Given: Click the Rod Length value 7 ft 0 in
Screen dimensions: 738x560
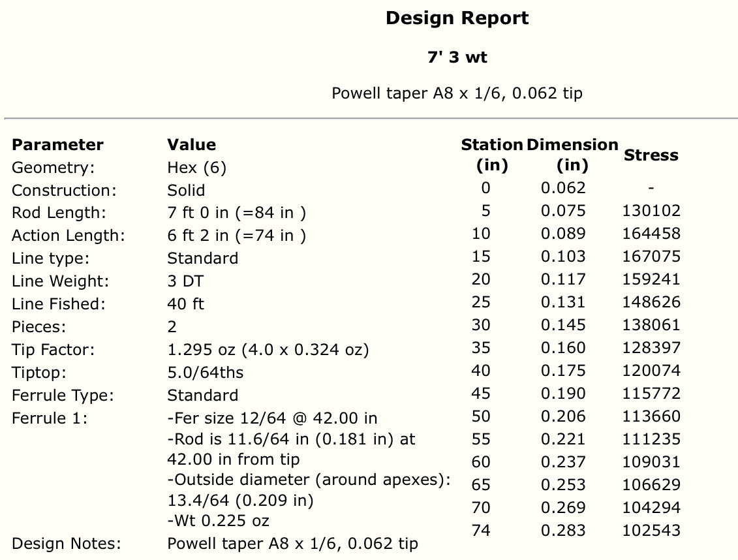Looking at the screenshot, I should [237, 213].
